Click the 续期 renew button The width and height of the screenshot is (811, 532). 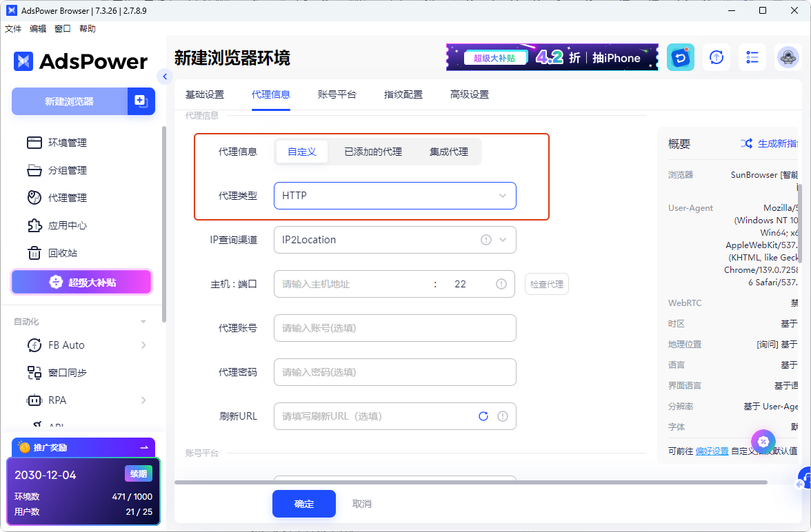point(138,473)
